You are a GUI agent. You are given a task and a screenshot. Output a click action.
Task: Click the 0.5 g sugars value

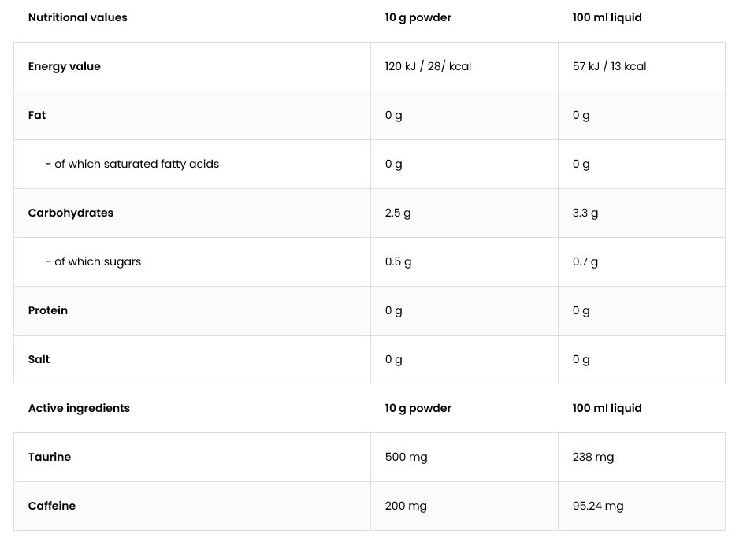398,262
